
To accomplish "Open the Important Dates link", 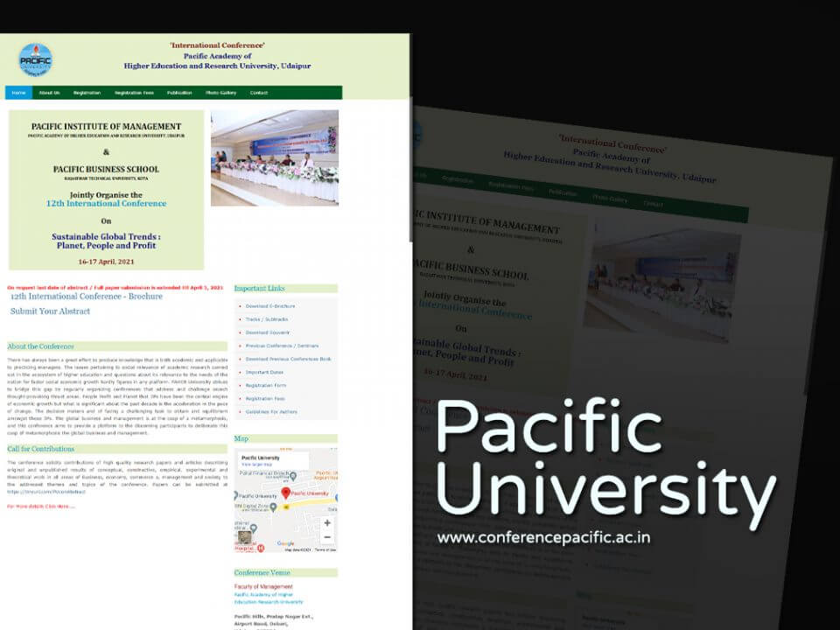I will coord(264,373).
